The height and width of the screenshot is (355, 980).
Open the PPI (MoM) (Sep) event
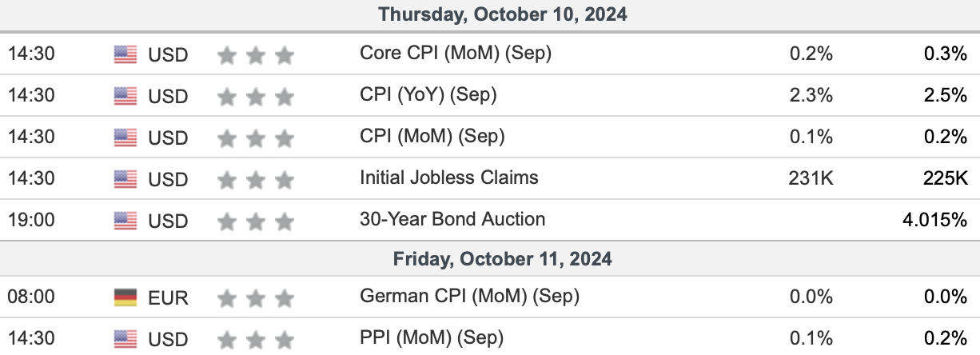coord(432,338)
